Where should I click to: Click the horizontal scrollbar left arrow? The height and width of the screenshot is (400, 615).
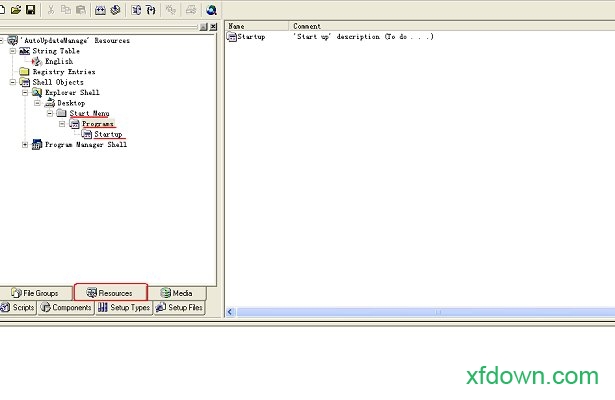click(x=231, y=312)
